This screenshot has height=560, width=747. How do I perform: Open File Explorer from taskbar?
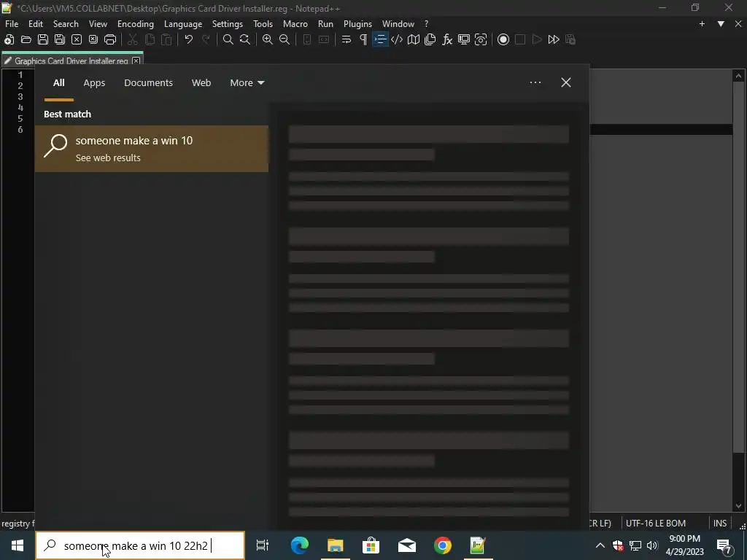[x=336, y=545]
